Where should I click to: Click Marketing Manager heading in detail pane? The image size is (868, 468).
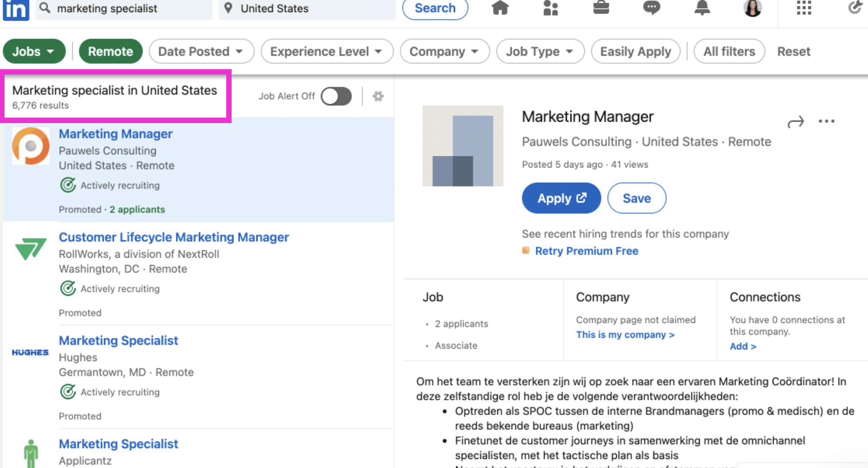click(x=587, y=117)
